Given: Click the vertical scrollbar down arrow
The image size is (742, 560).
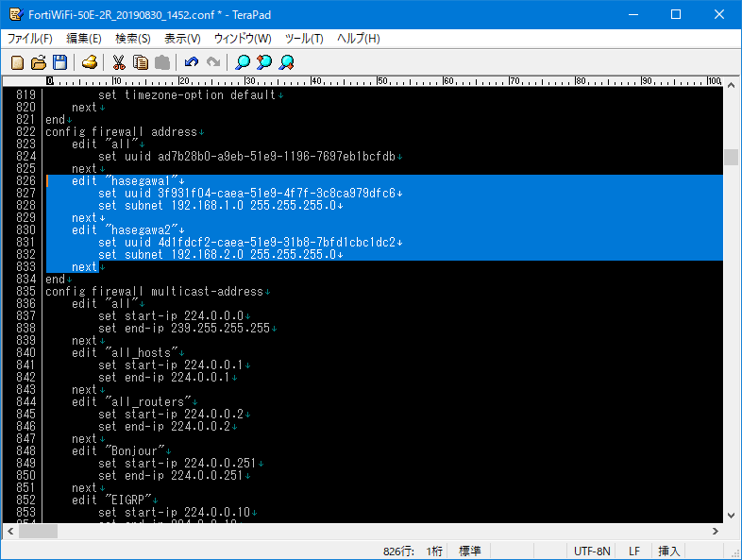Looking at the screenshot, I should [731, 515].
